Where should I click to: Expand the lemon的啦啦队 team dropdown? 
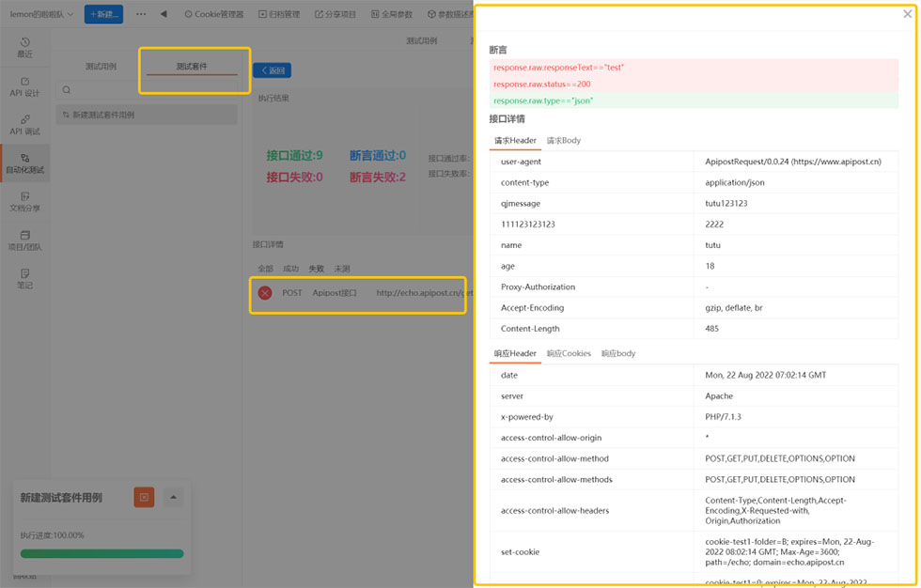(41, 14)
